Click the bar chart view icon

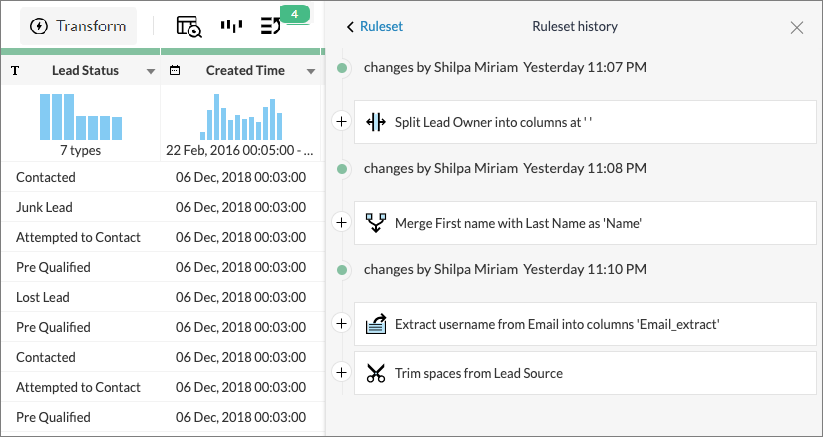click(231, 27)
